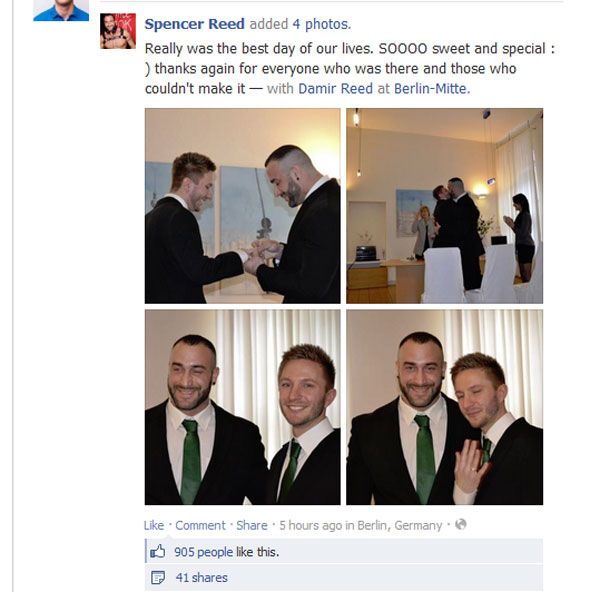Open the 4 photos link
The image size is (600, 592).
321,24
